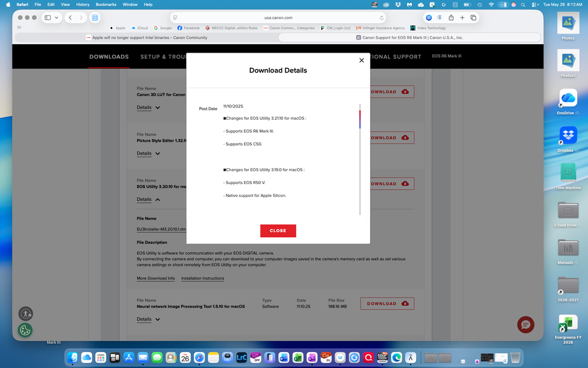This screenshot has width=588, height=368.
Task: Reload the page with refresh icon
Action: click(x=381, y=18)
